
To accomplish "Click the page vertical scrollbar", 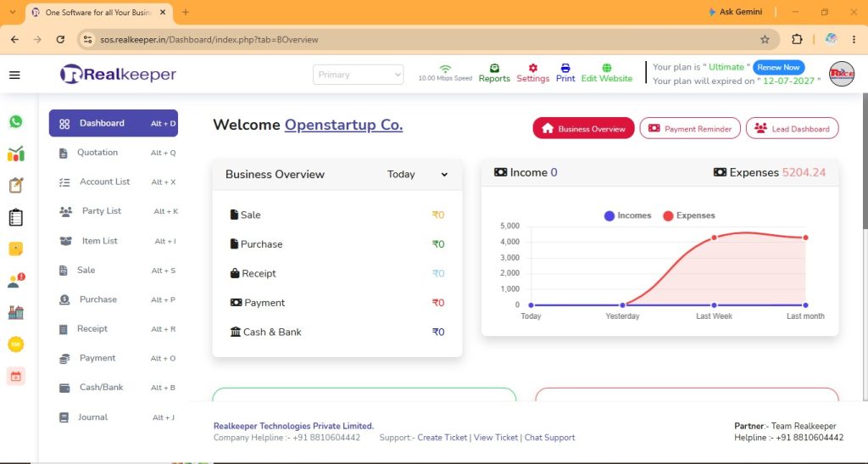I will 864,160.
